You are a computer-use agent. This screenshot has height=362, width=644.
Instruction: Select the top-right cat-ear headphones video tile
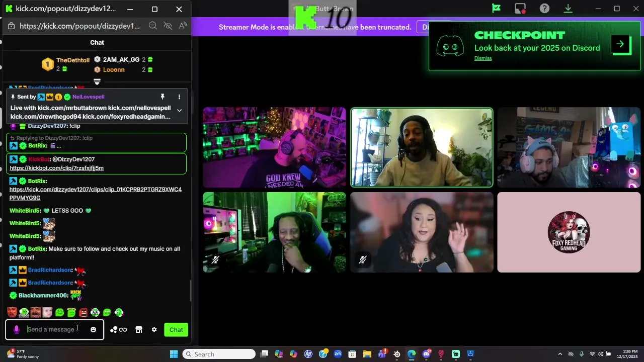569,147
